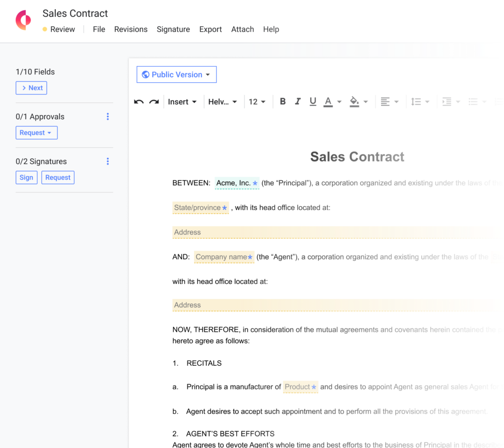Screen dimensions: 504x448
Task: Click the redo arrow icon
Action: click(x=154, y=102)
